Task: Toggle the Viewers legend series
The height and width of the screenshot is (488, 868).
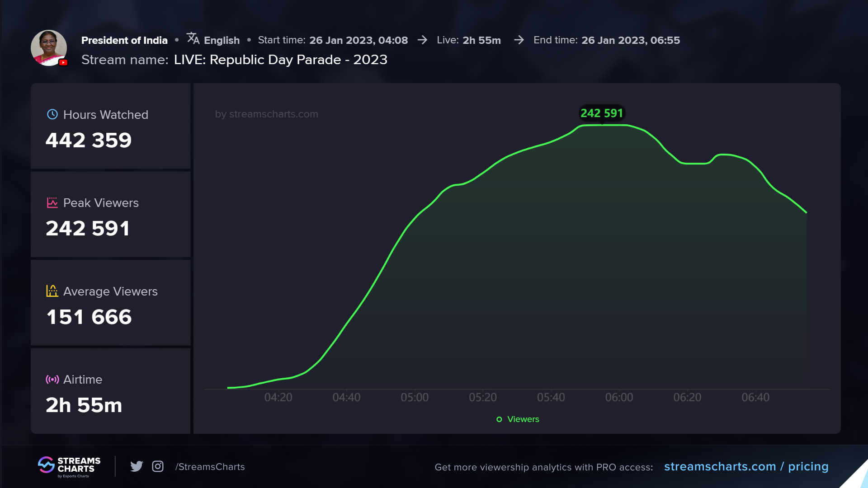Action: point(518,419)
